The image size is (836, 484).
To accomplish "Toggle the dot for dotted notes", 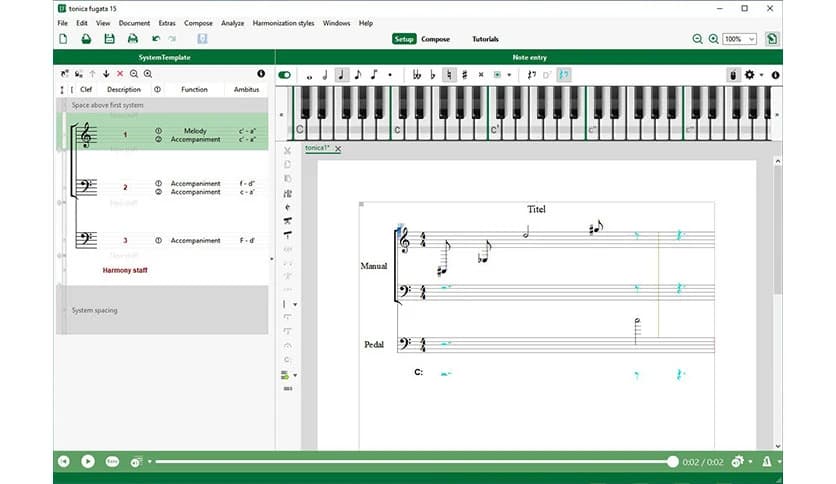I will (390, 75).
